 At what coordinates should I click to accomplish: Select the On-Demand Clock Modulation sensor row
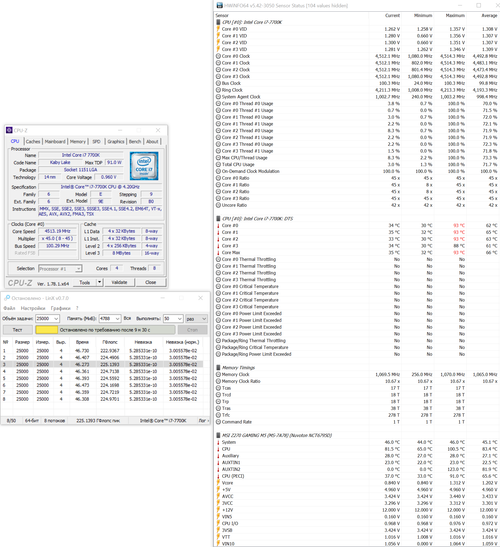tap(357, 171)
